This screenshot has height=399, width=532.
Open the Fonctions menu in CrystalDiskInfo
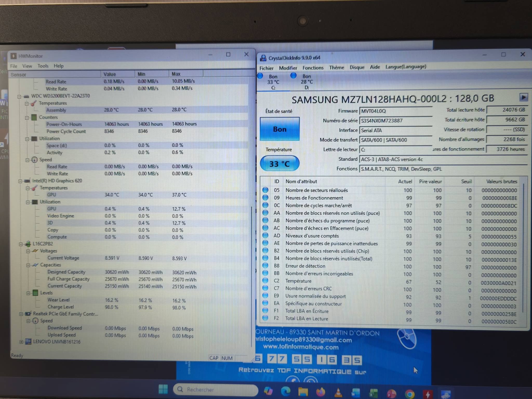click(x=313, y=68)
